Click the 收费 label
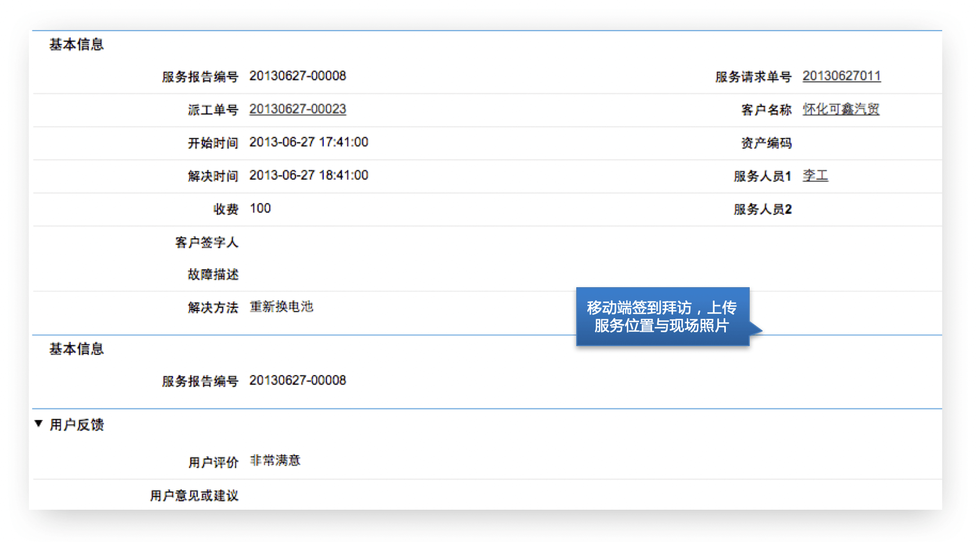980x542 pixels. 226,210
